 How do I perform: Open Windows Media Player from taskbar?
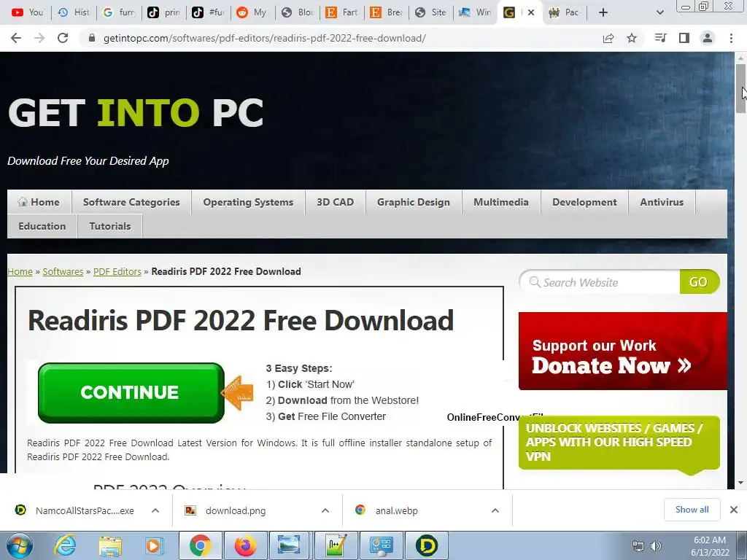[x=154, y=545]
